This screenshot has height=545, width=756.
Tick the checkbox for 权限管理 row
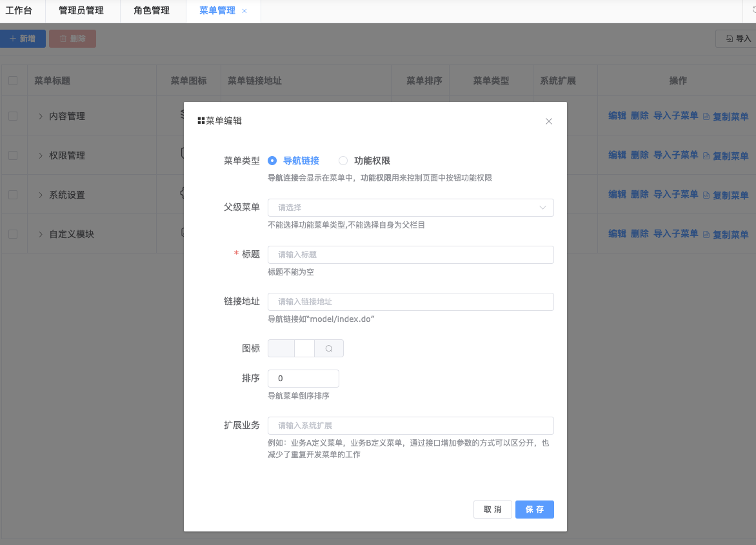13,155
